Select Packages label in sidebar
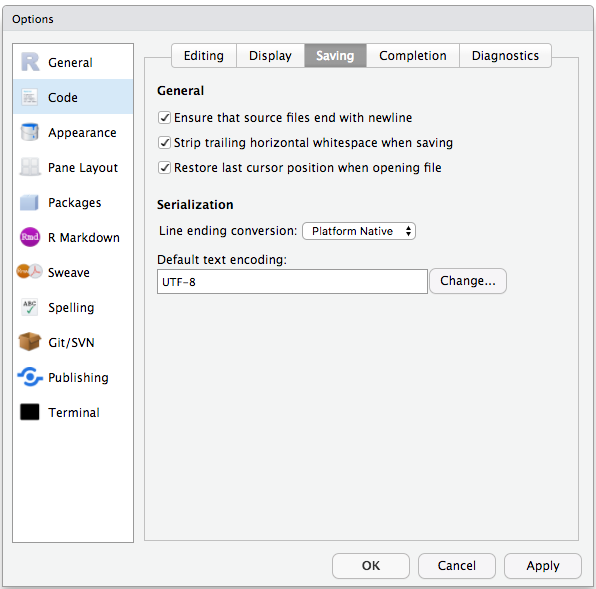 pos(75,203)
